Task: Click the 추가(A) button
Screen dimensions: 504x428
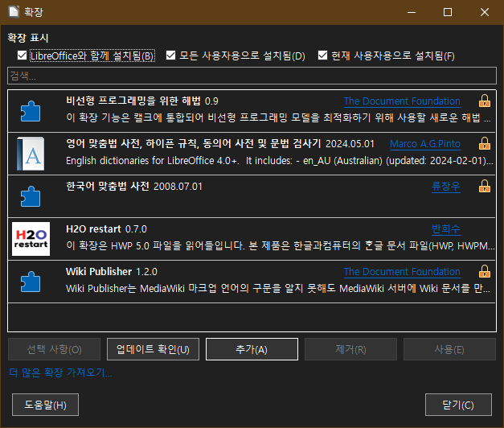Action: click(252, 349)
